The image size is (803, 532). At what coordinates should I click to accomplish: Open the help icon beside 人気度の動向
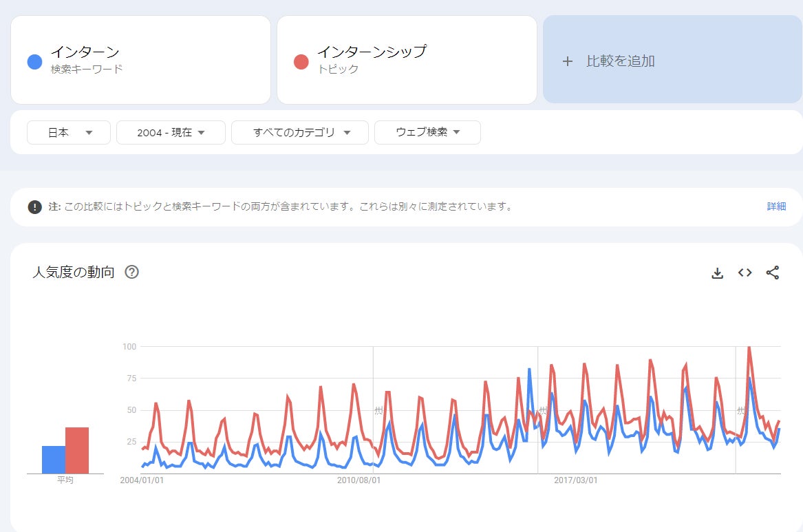tap(132, 272)
